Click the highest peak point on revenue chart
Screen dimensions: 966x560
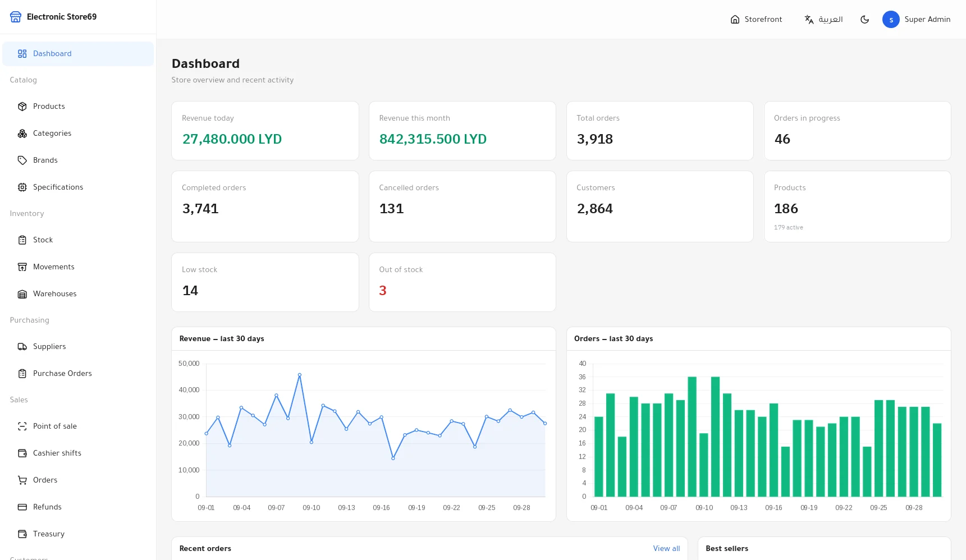300,375
